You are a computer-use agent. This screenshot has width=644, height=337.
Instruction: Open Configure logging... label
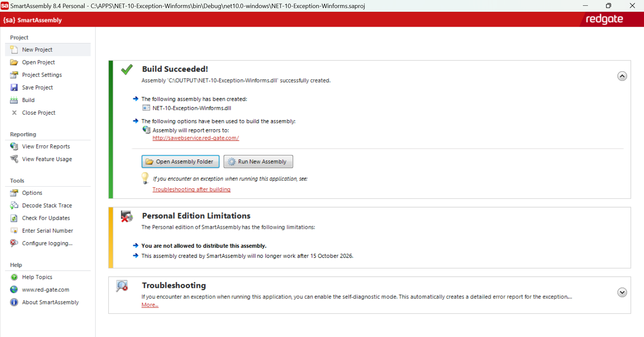point(47,243)
